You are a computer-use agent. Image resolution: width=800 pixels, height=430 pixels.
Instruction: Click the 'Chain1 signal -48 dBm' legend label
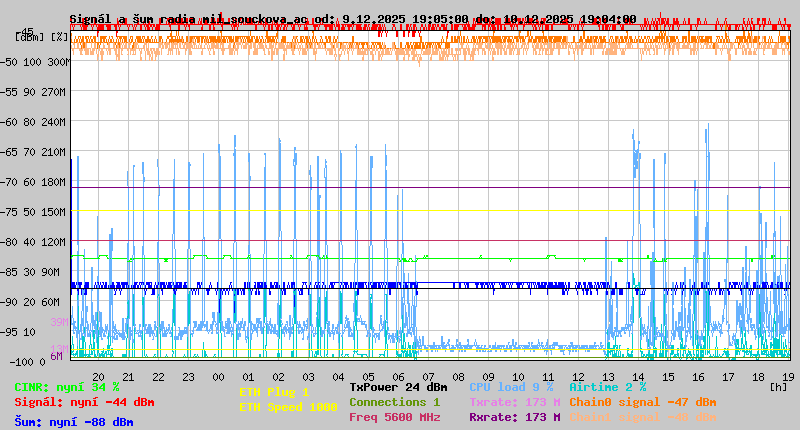pyautogui.click(x=643, y=417)
